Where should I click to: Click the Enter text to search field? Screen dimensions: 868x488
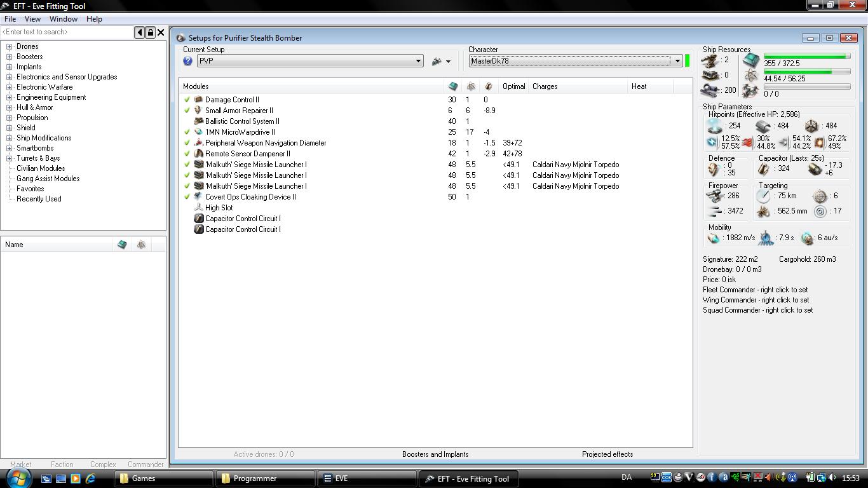(67, 32)
